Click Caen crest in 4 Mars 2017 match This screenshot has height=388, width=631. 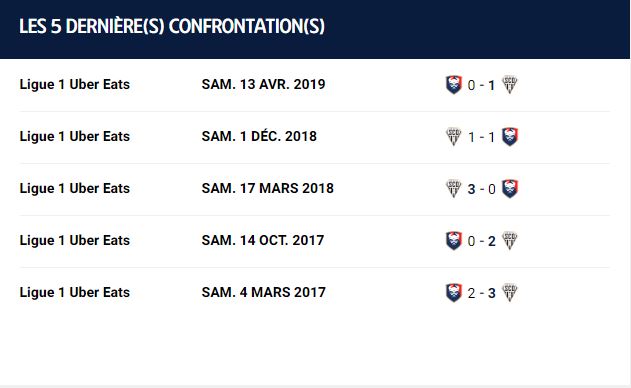click(454, 293)
